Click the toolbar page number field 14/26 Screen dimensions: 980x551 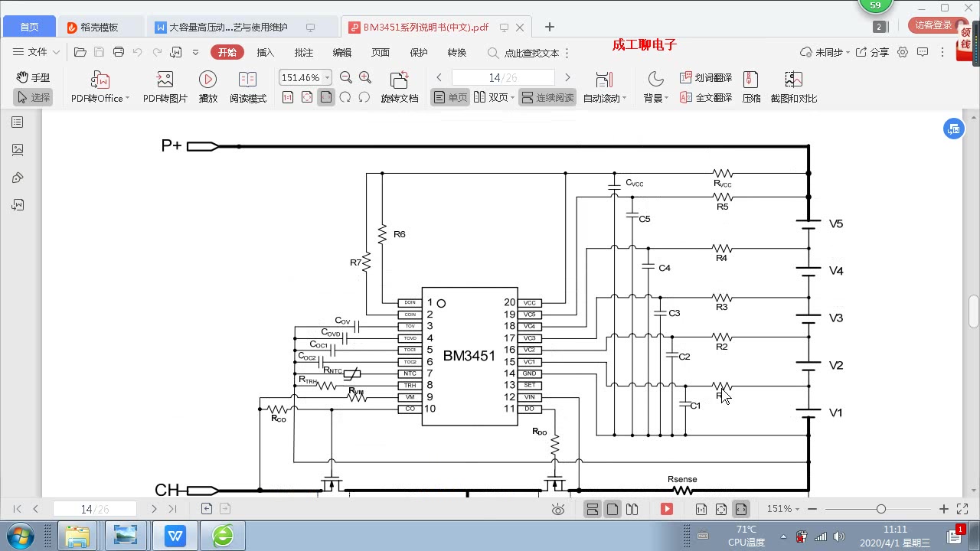[x=503, y=77]
